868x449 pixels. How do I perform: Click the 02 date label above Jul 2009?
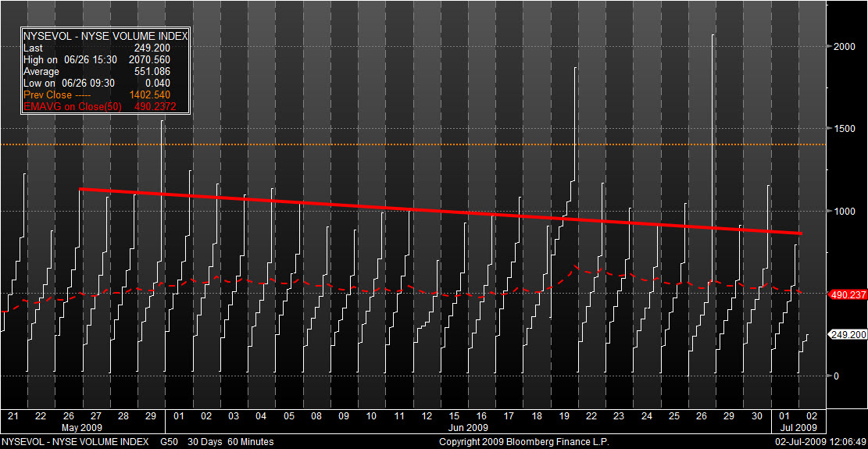click(x=812, y=415)
